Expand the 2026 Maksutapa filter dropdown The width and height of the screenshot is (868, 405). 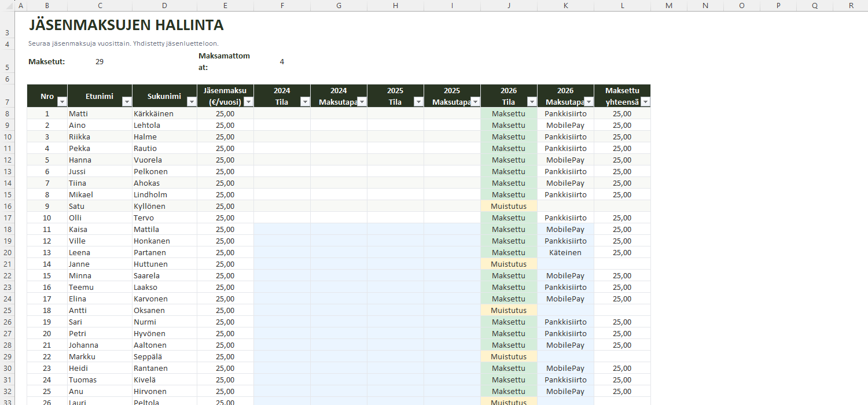pos(589,102)
